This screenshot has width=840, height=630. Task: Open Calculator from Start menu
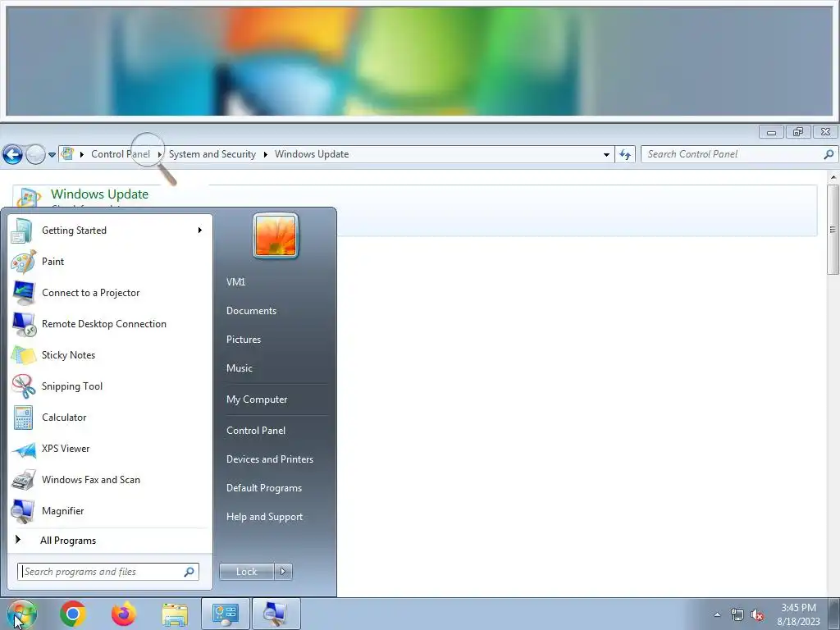click(110, 418)
